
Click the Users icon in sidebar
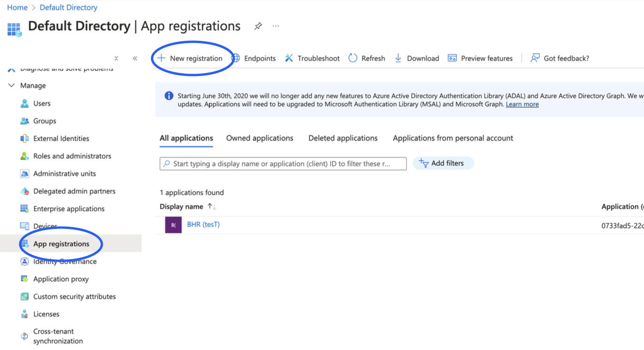click(24, 103)
